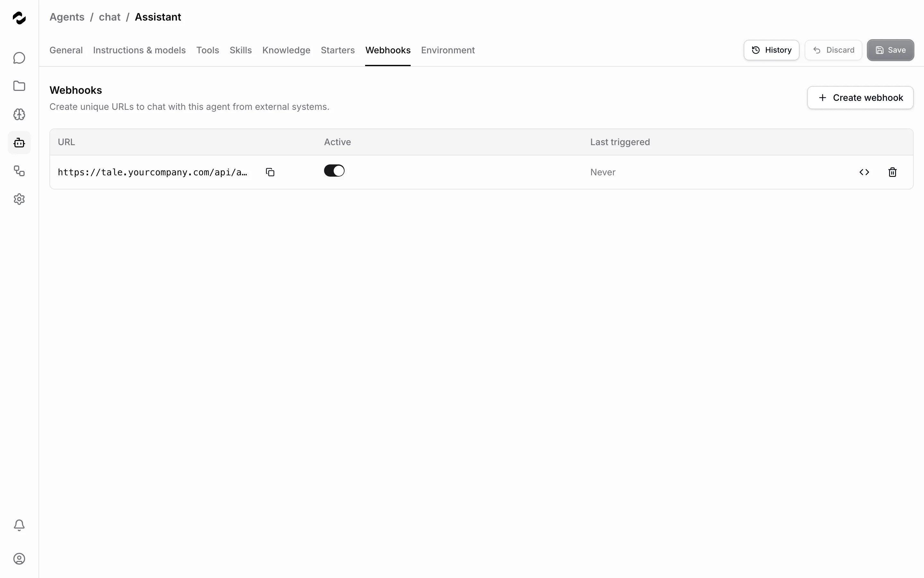Open the History button
Screen dimensions: 924x578
[x=771, y=50]
